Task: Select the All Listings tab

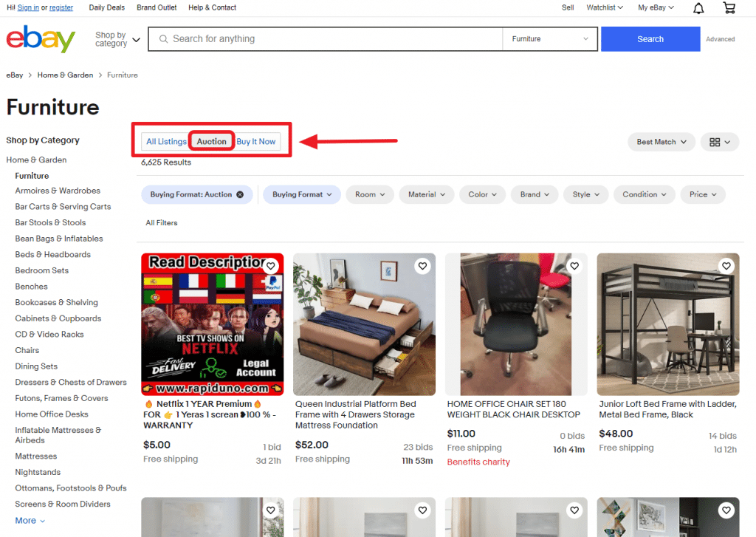Action: [x=166, y=142]
